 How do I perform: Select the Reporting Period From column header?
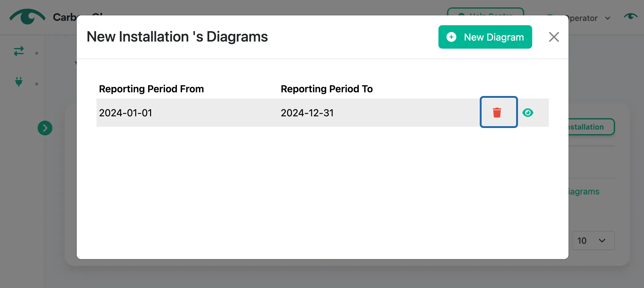[151, 89]
